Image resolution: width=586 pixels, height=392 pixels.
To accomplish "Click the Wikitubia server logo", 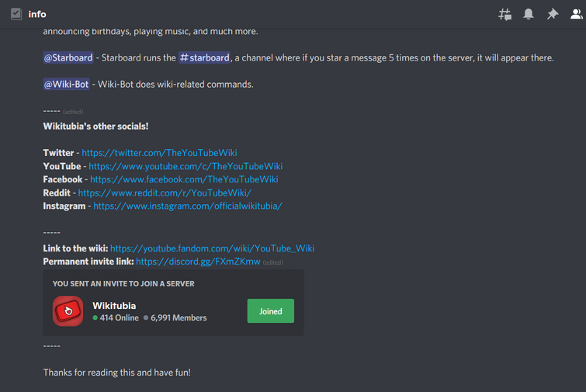I will [68, 311].
